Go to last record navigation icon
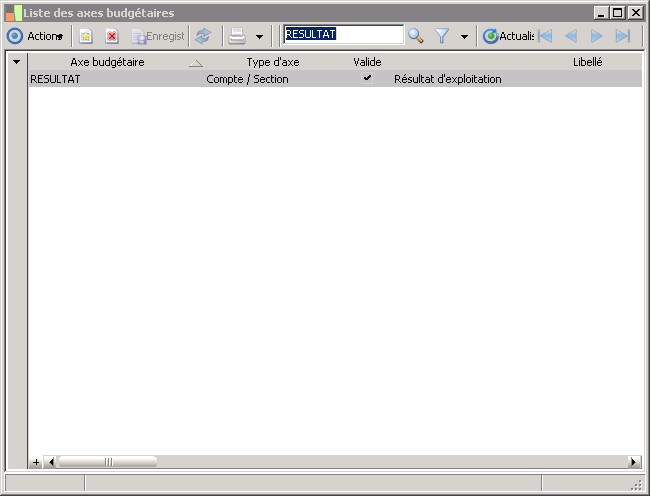This screenshot has width=650, height=496. click(623, 36)
